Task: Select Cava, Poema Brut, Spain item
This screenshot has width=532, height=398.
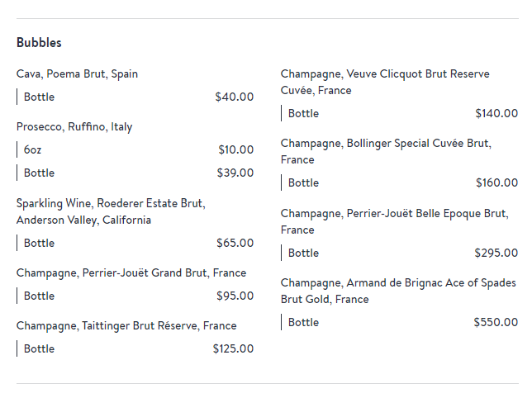Action: click(77, 74)
